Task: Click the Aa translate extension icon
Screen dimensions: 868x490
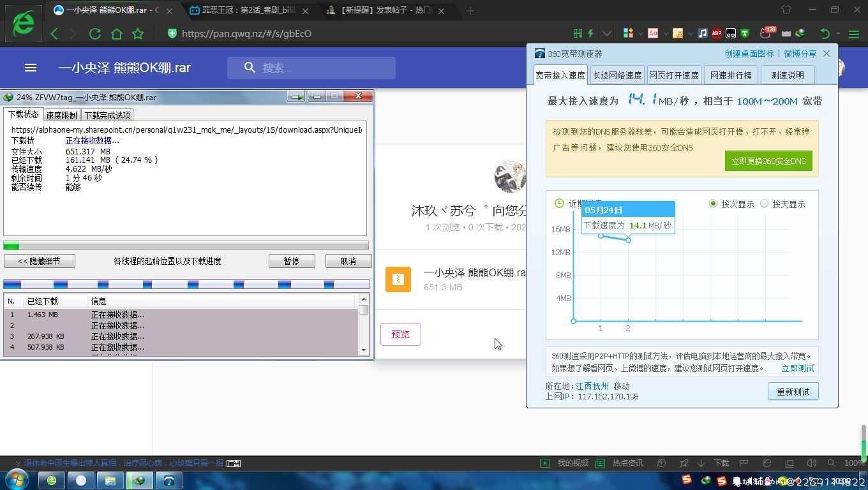Action: (652, 33)
